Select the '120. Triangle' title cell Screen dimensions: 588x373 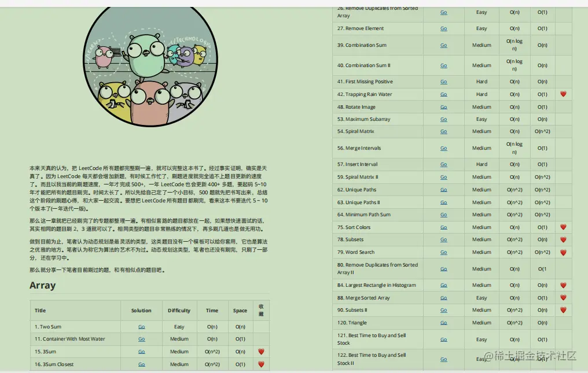(378, 323)
